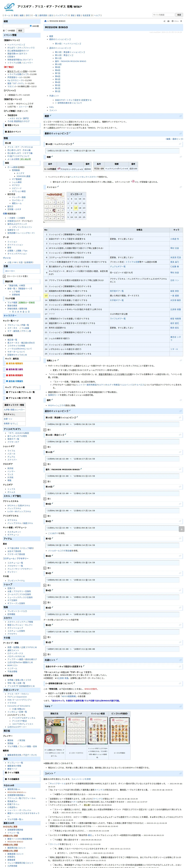186x868 pixels.
Task: Click the サイト内検索 input field
Action: [x=163, y=15]
